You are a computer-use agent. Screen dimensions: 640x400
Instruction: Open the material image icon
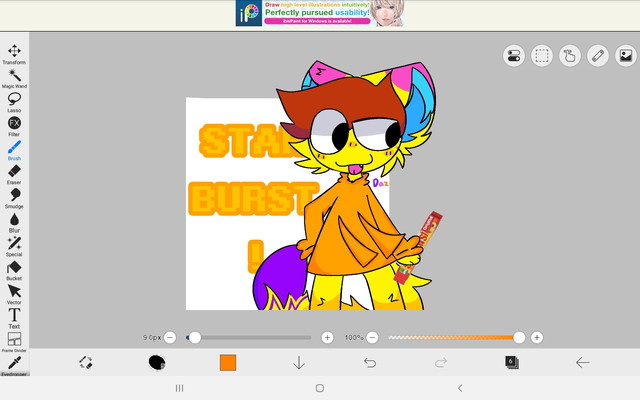coord(626,56)
